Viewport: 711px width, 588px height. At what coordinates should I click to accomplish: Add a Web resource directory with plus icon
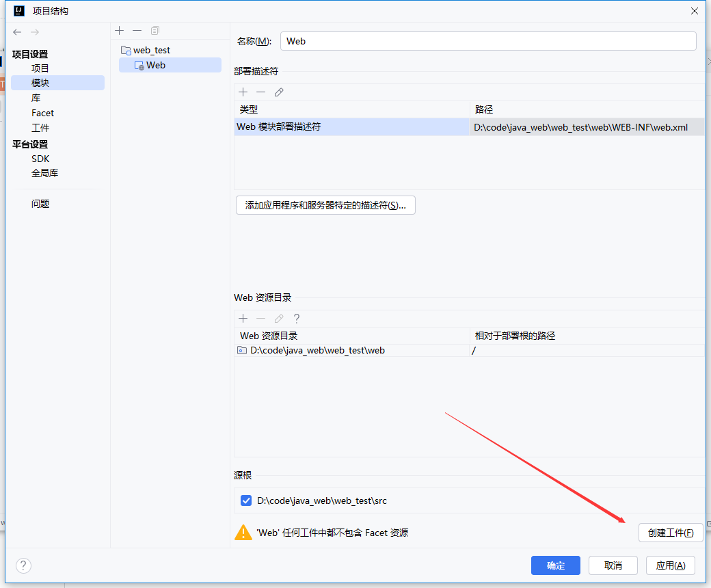click(243, 319)
